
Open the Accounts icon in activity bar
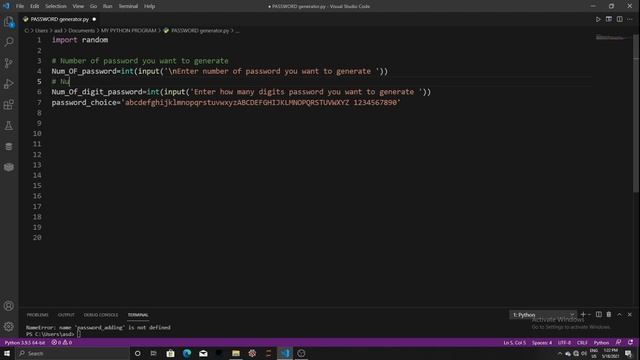click(9, 306)
